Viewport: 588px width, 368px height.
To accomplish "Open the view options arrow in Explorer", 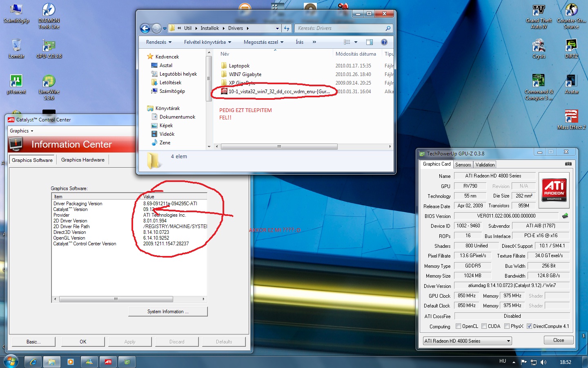I will click(x=356, y=42).
